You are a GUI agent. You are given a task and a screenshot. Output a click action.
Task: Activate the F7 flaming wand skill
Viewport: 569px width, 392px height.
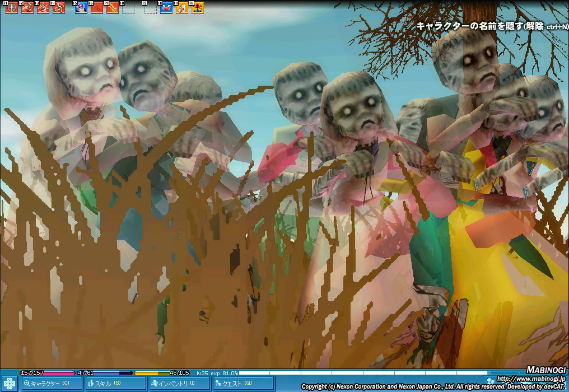click(112, 8)
